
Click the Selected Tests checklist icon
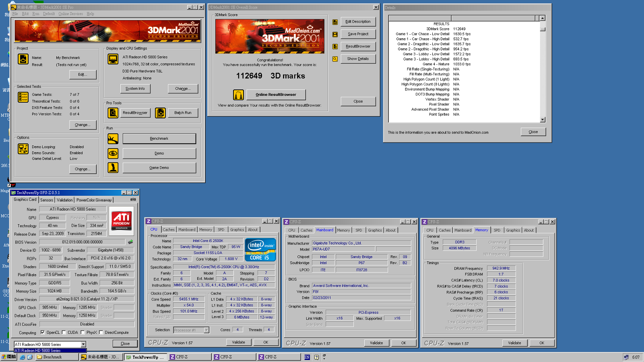(x=23, y=97)
